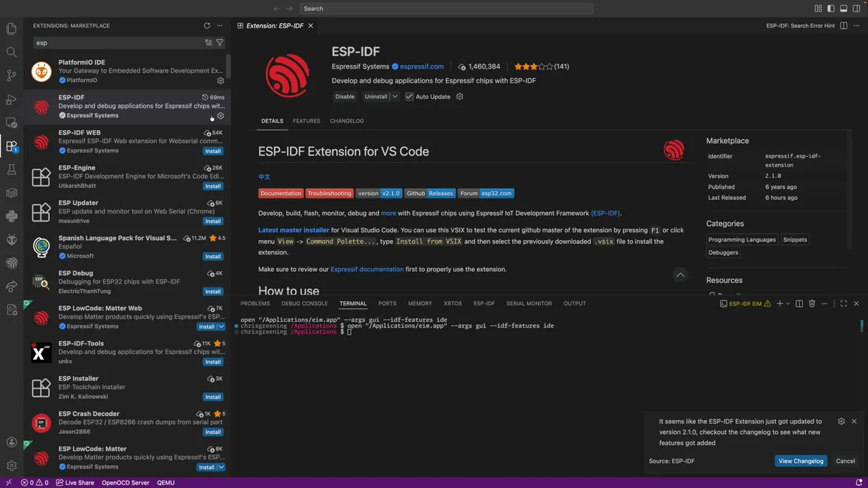Switch to the CHANGELOG tab

347,121
